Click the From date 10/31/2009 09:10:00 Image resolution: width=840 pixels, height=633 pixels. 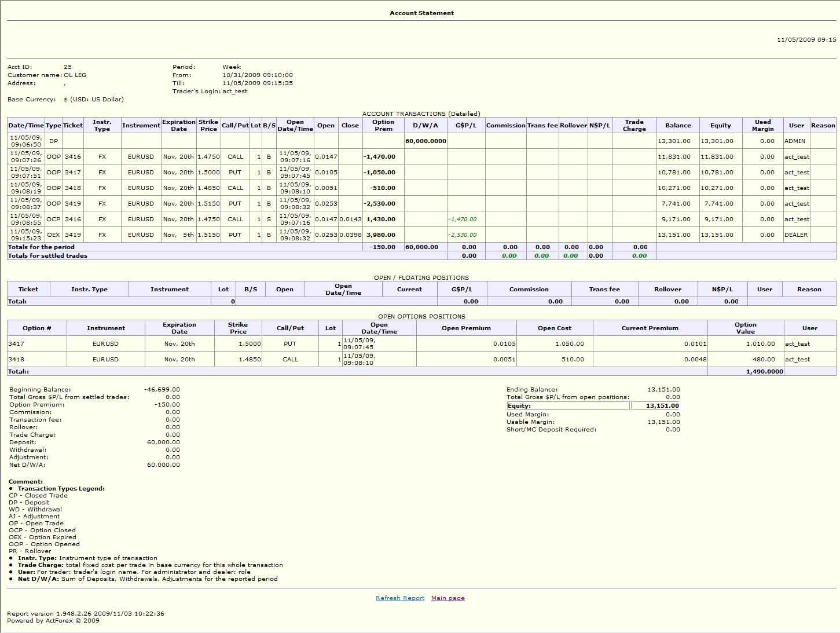[258, 75]
